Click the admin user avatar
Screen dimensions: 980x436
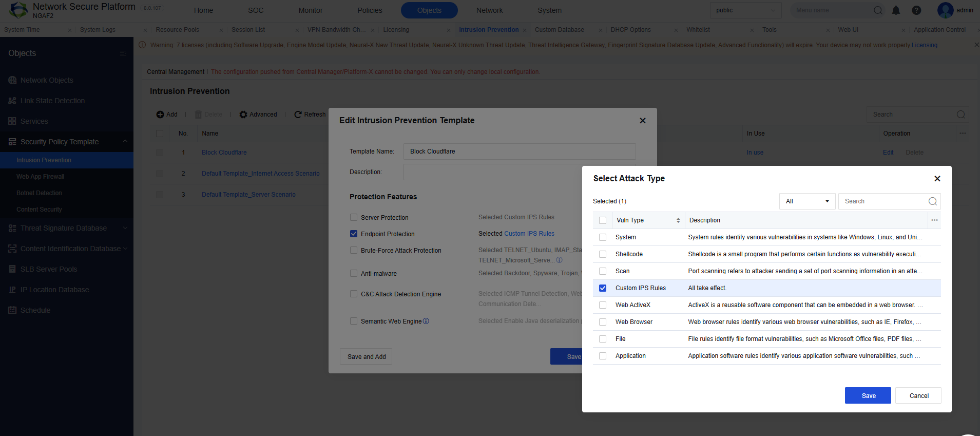945,10
